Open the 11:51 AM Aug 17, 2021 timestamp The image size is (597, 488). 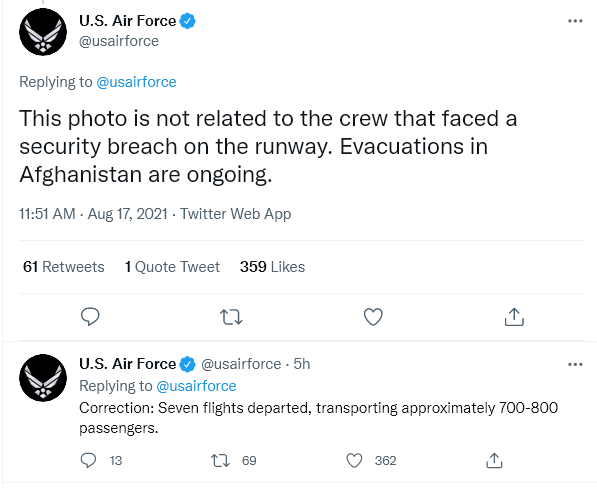pos(93,214)
